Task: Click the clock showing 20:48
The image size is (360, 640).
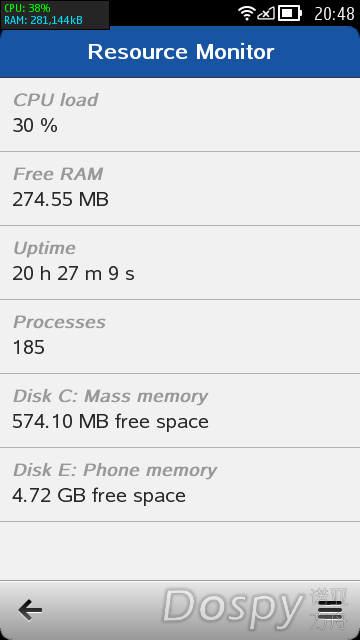Action: [334, 14]
